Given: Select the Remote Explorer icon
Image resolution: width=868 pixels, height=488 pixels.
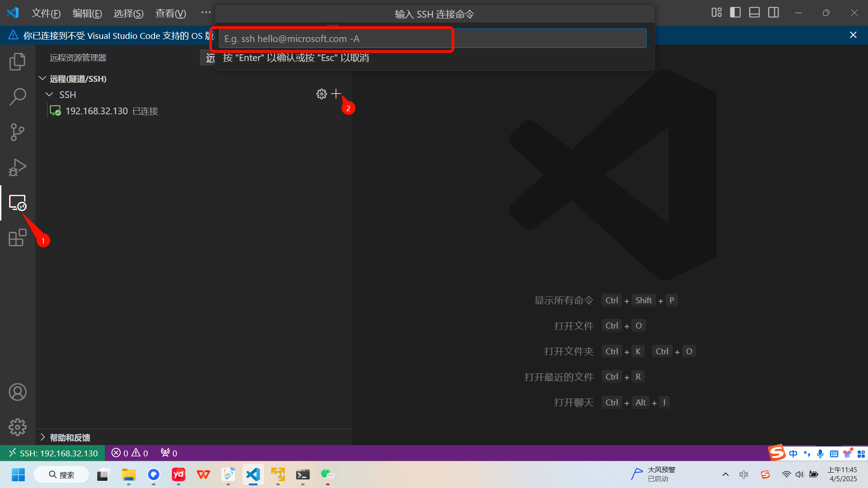Looking at the screenshot, I should coord(17,203).
